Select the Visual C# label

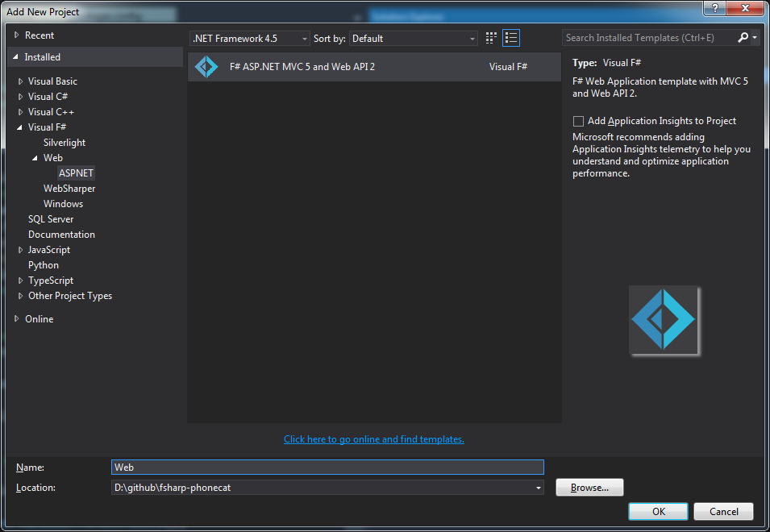point(48,97)
